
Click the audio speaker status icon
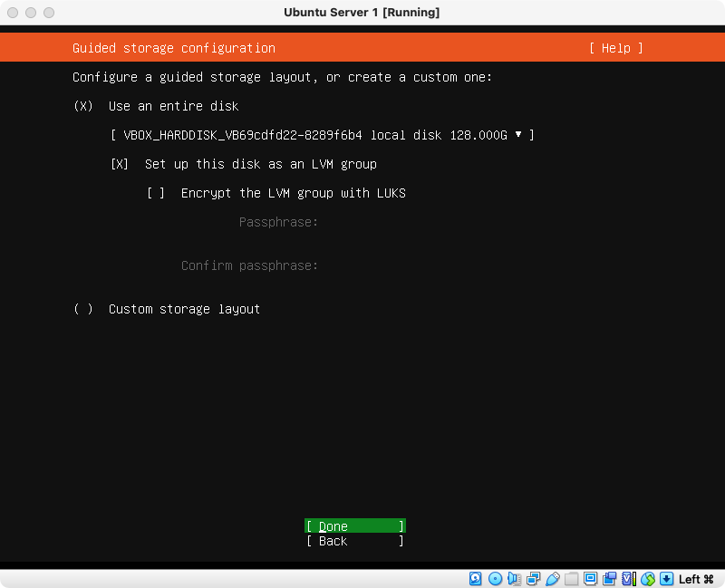coord(514,579)
